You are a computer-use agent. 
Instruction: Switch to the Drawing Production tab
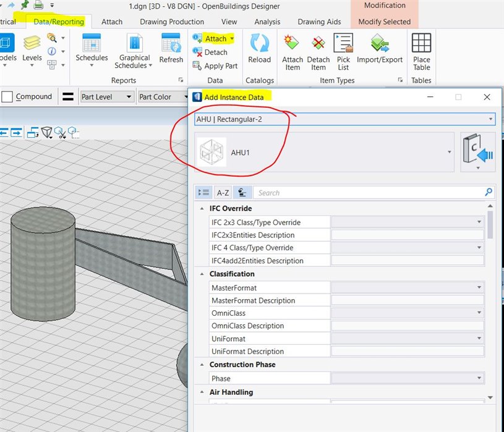[171, 22]
